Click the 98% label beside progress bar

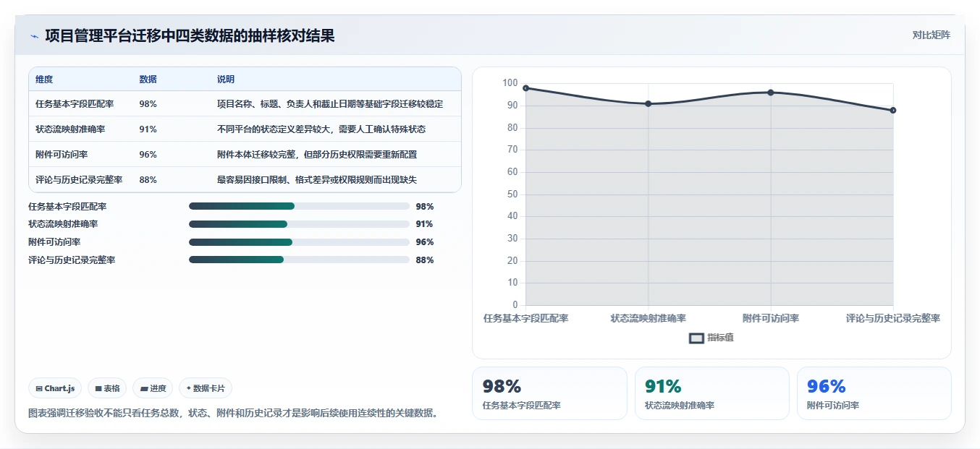(425, 206)
